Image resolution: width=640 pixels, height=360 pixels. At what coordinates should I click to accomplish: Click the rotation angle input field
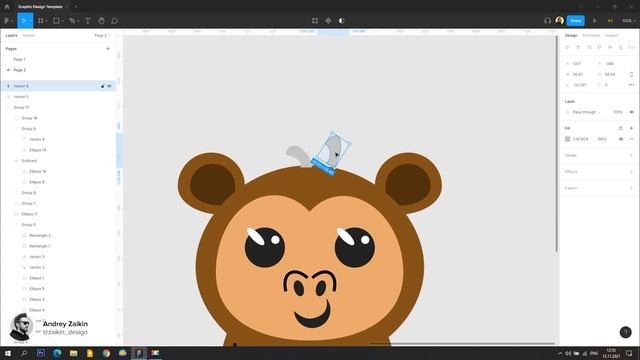[x=579, y=85]
